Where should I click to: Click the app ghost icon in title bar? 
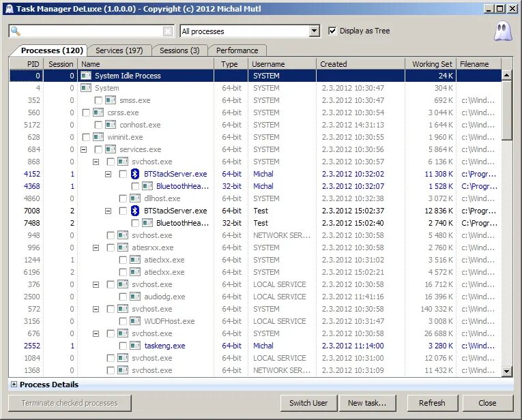click(x=10, y=9)
